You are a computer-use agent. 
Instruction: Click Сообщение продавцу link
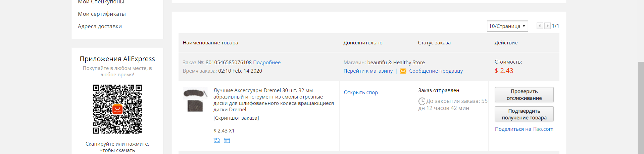click(436, 71)
